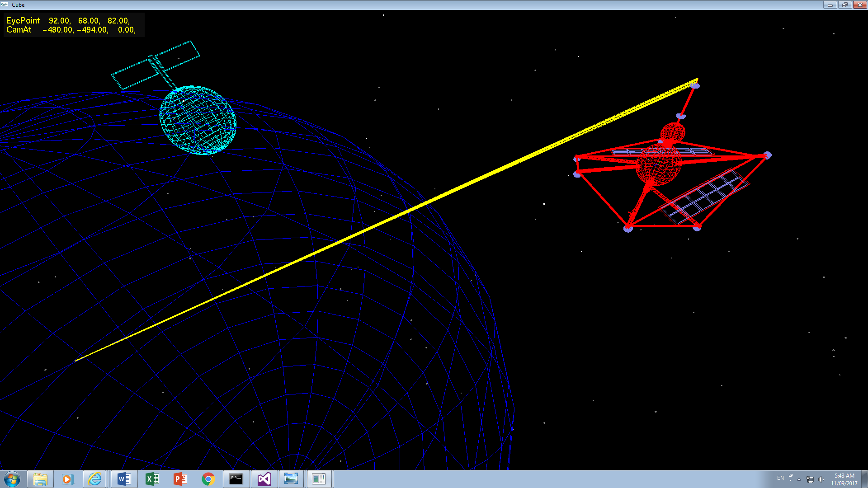
Task: Click the cyan wireframe sphere satellite
Action: tap(198, 120)
